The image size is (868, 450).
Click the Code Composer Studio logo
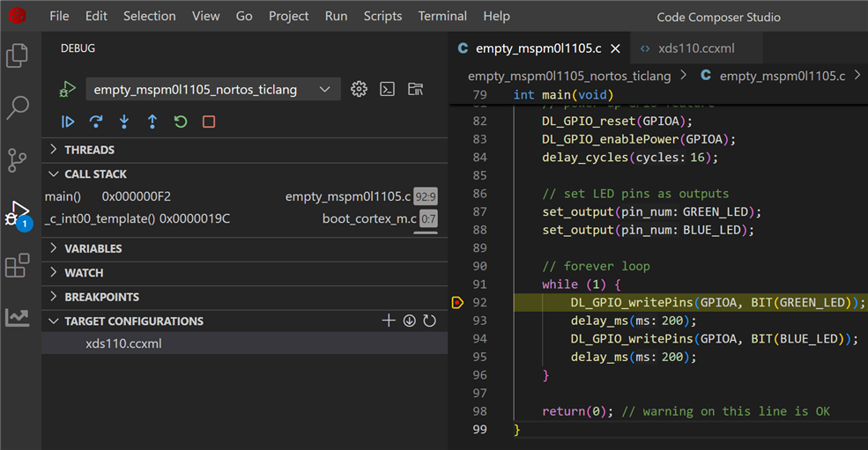coord(17,16)
